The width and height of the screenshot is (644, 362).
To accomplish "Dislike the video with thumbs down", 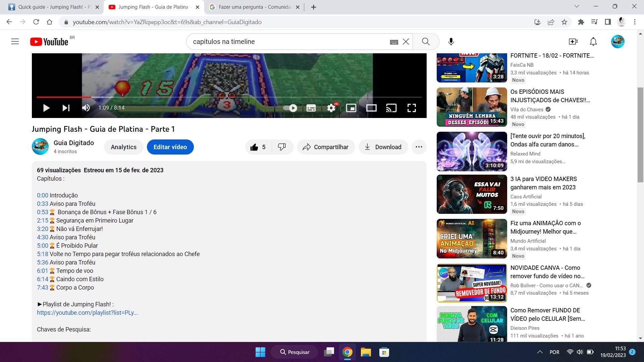I will click(282, 147).
